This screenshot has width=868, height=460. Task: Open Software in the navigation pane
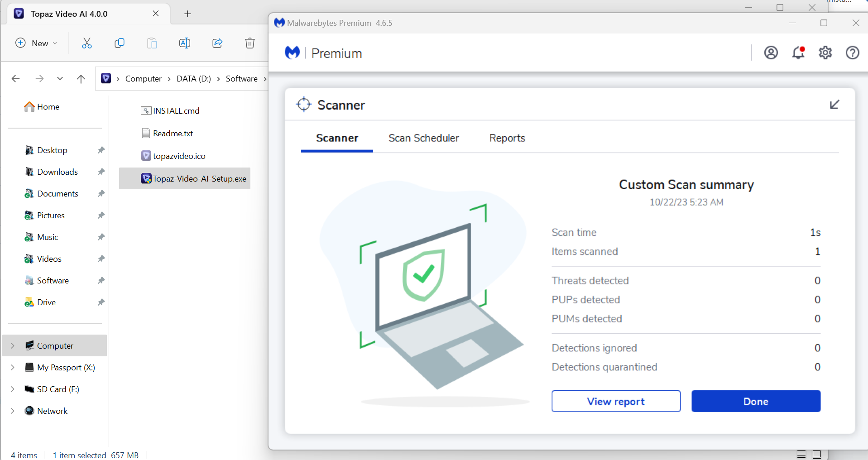(x=47, y=280)
